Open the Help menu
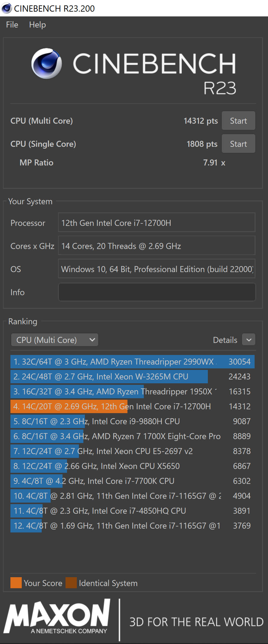The width and height of the screenshot is (268, 644). 38,25
